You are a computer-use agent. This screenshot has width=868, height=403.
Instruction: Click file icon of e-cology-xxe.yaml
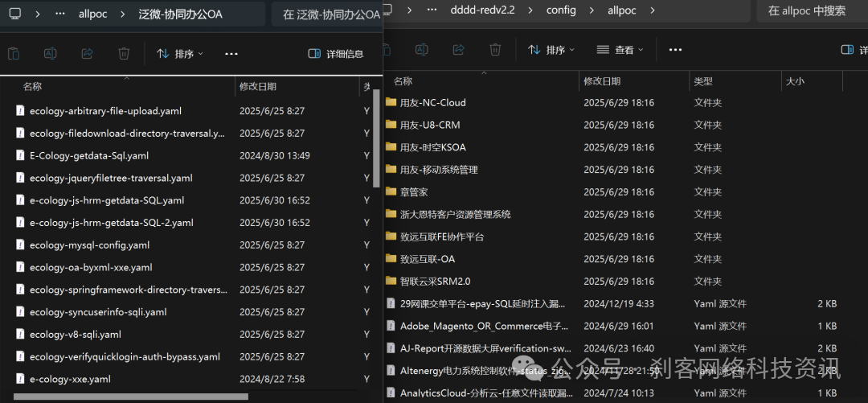pos(20,379)
